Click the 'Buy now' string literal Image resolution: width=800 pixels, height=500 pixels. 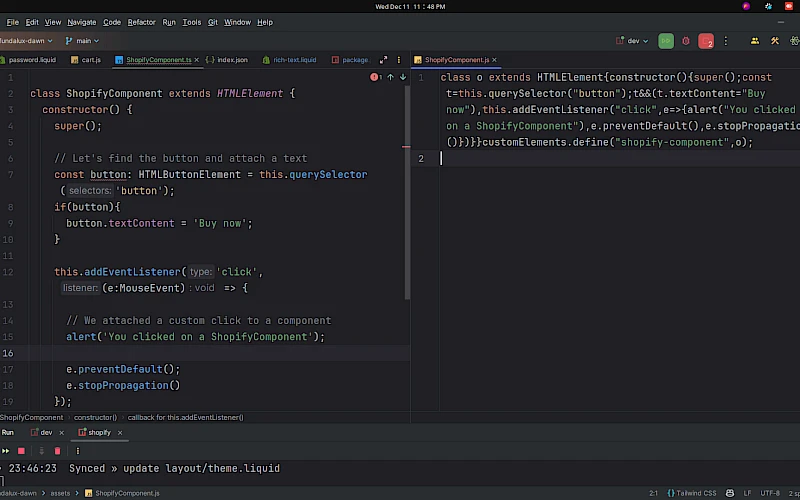coord(220,223)
